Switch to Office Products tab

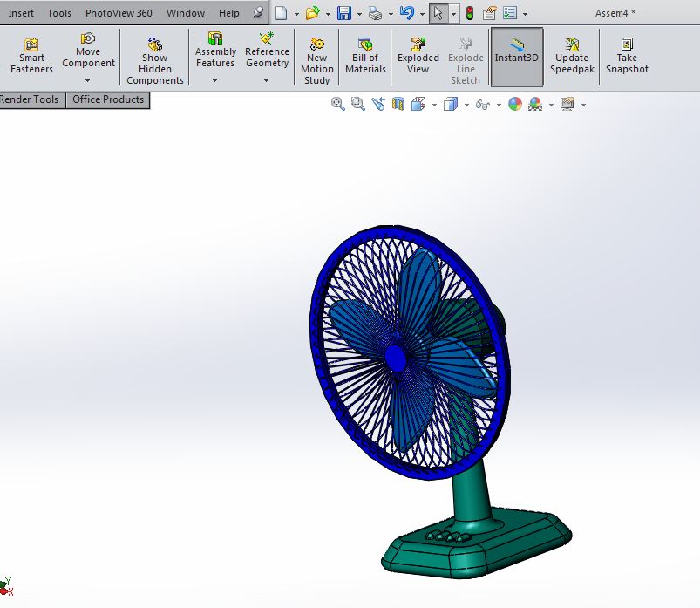click(108, 99)
